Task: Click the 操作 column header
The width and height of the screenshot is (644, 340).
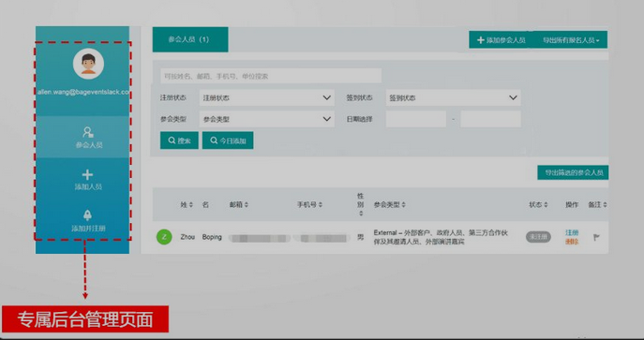Action: [x=572, y=205]
